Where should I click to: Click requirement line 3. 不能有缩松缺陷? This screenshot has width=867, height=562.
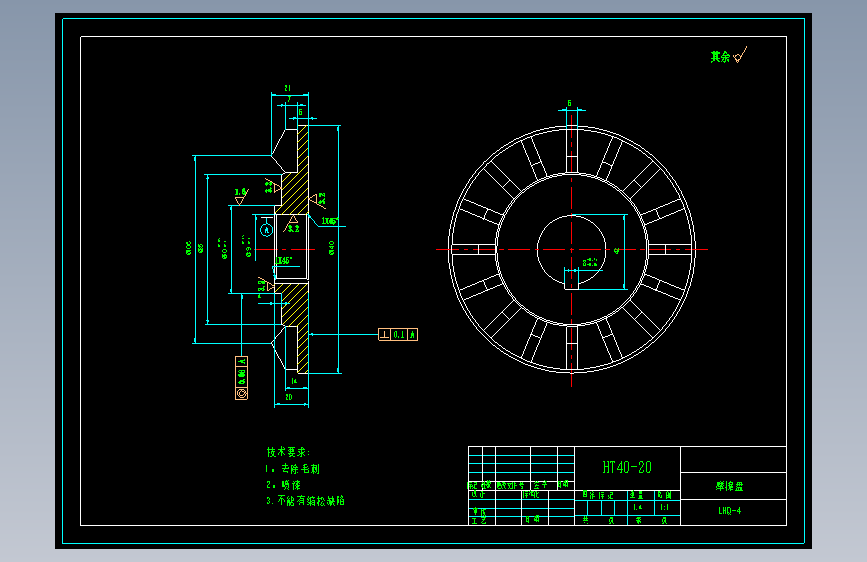pos(305,501)
